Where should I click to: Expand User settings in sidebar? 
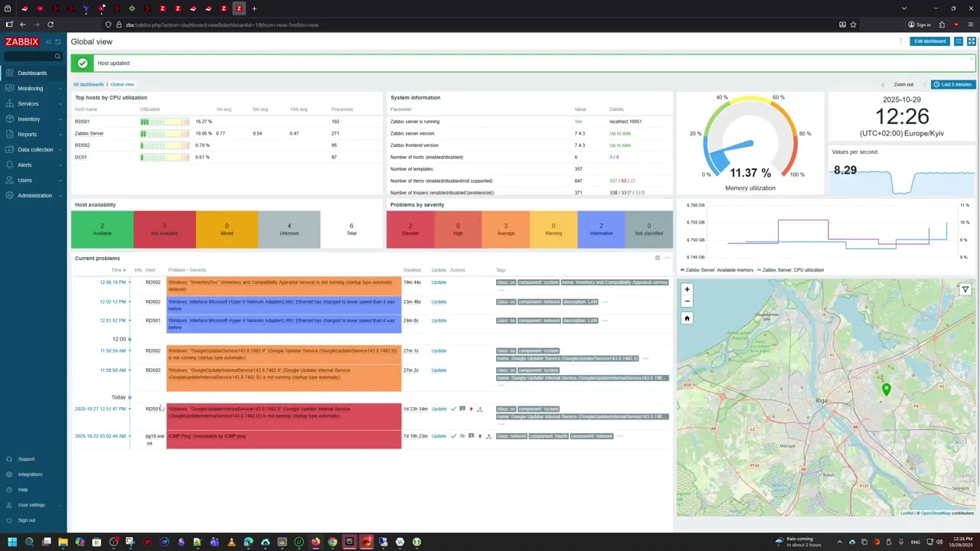click(31, 505)
